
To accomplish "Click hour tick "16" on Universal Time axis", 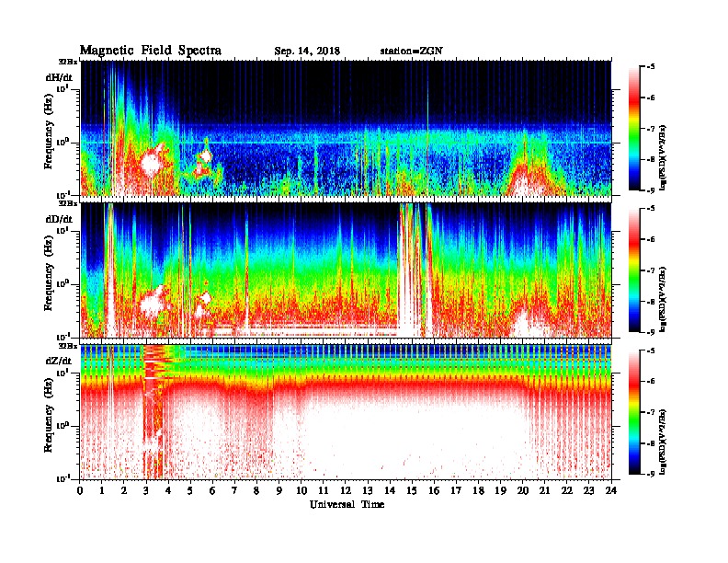I will tap(434, 490).
